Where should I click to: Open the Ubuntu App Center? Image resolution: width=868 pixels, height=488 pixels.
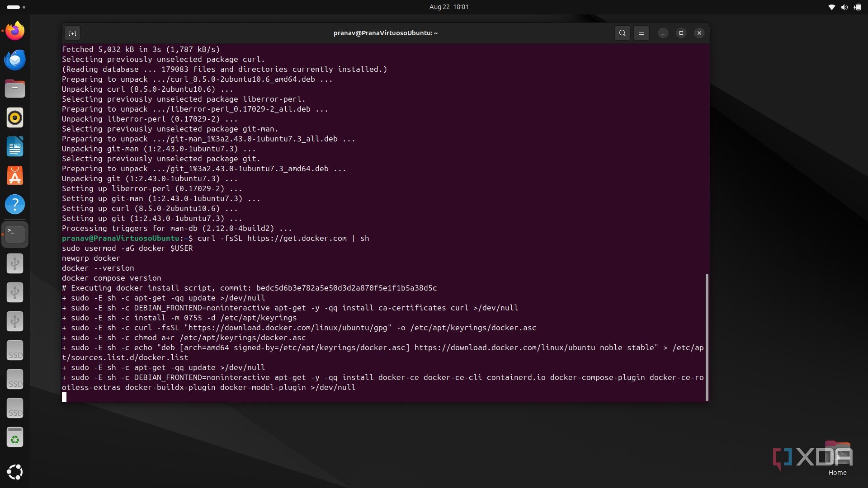point(15,175)
